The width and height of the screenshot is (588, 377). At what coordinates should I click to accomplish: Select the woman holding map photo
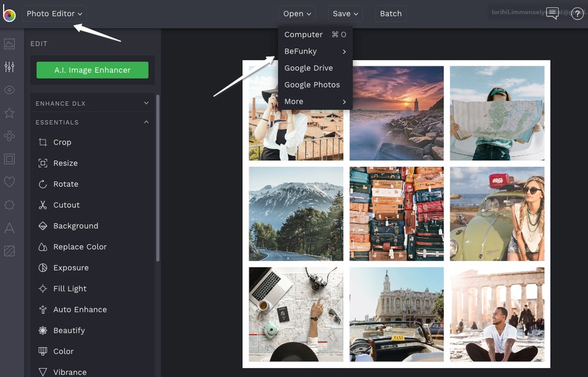tap(497, 113)
